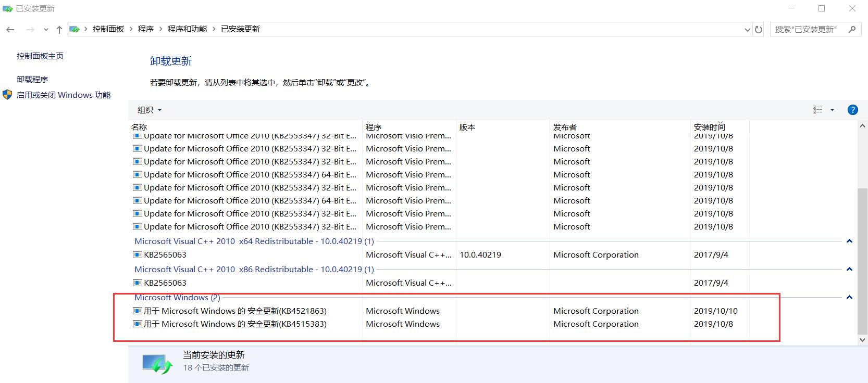This screenshot has width=868, height=383.
Task: Click the vertical scrollbar thumb
Action: coord(862,260)
